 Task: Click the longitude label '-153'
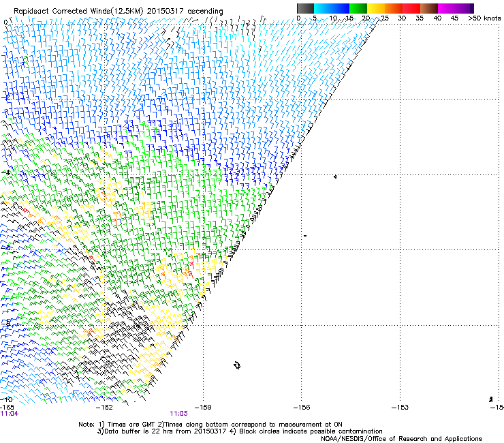[400, 408]
